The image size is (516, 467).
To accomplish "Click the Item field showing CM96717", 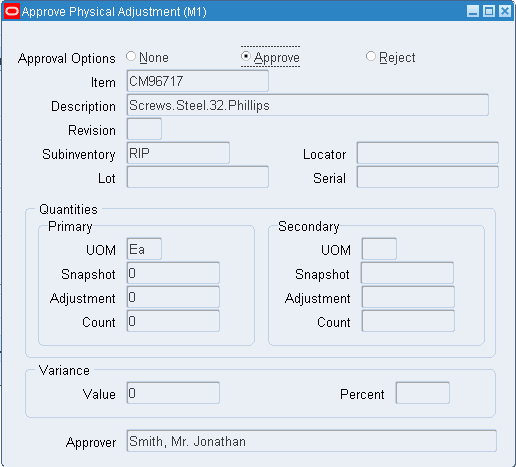I will pos(198,81).
